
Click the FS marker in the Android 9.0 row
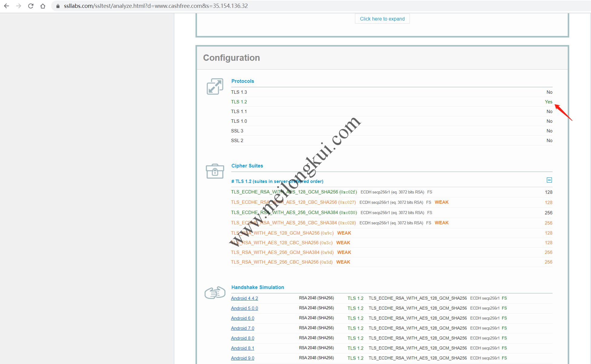pos(504,358)
